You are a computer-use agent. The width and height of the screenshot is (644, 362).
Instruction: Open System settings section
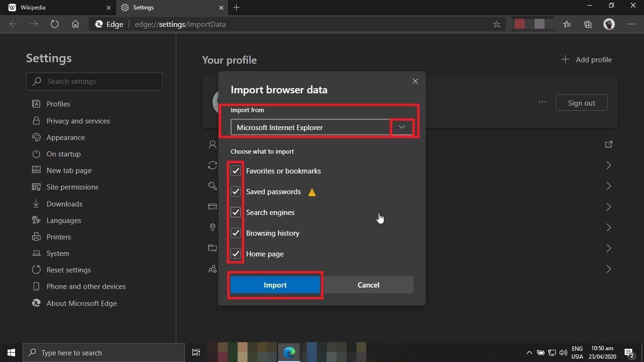[58, 254]
